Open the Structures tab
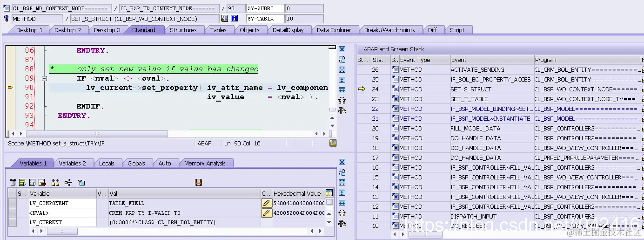644x240 pixels. [x=183, y=30]
